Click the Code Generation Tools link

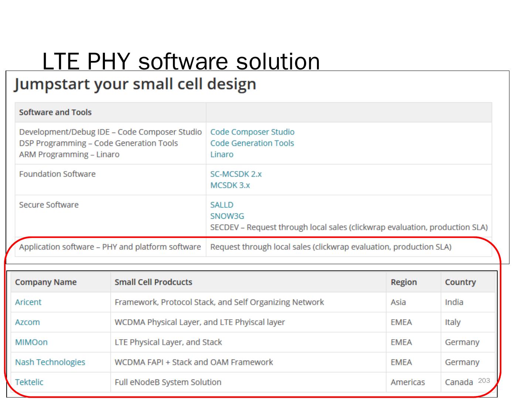(x=252, y=143)
